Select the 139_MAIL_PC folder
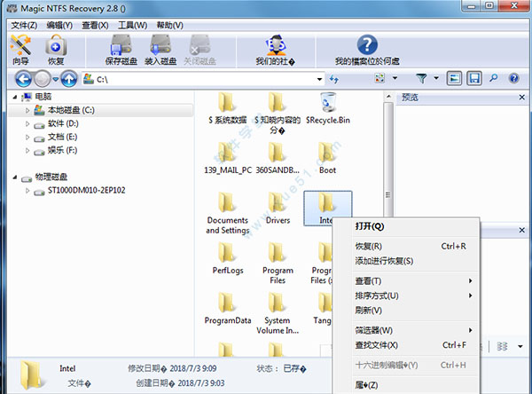 coord(228,159)
